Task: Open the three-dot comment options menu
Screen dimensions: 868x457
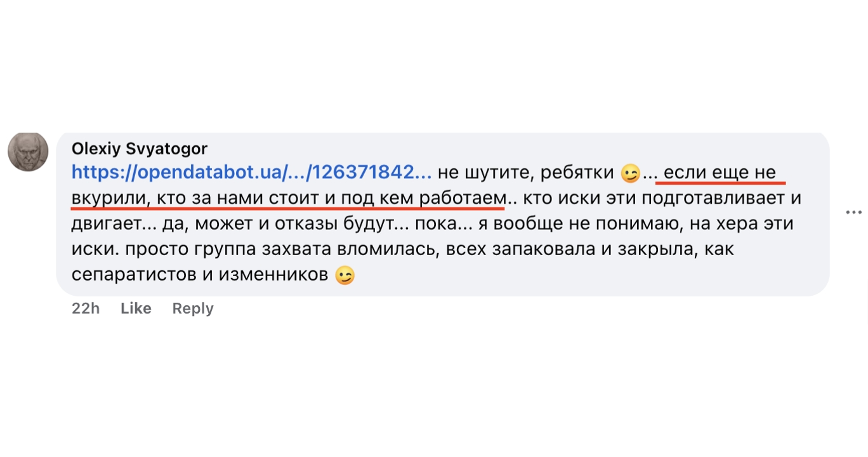Action: pos(853,213)
